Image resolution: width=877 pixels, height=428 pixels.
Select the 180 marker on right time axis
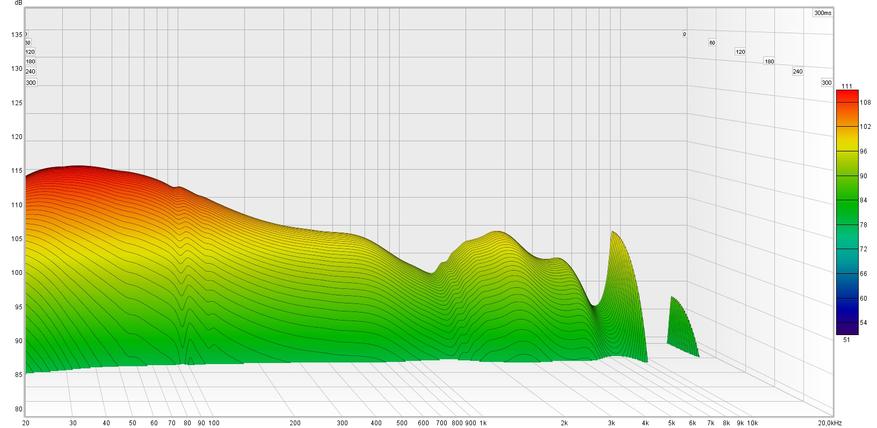click(x=769, y=61)
